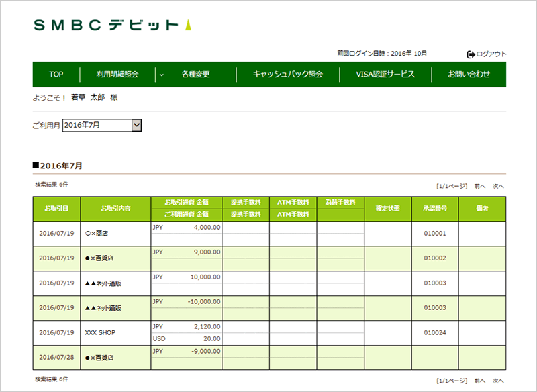Select 各種変更 in the navigation bar
Image resolution: width=537 pixels, height=392 pixels.
pos(195,75)
